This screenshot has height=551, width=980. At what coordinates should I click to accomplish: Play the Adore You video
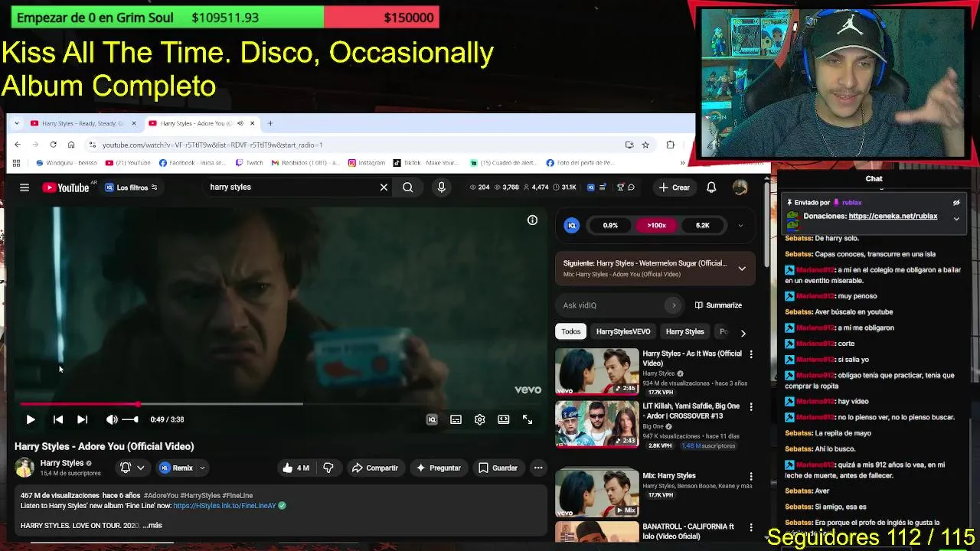pos(31,419)
